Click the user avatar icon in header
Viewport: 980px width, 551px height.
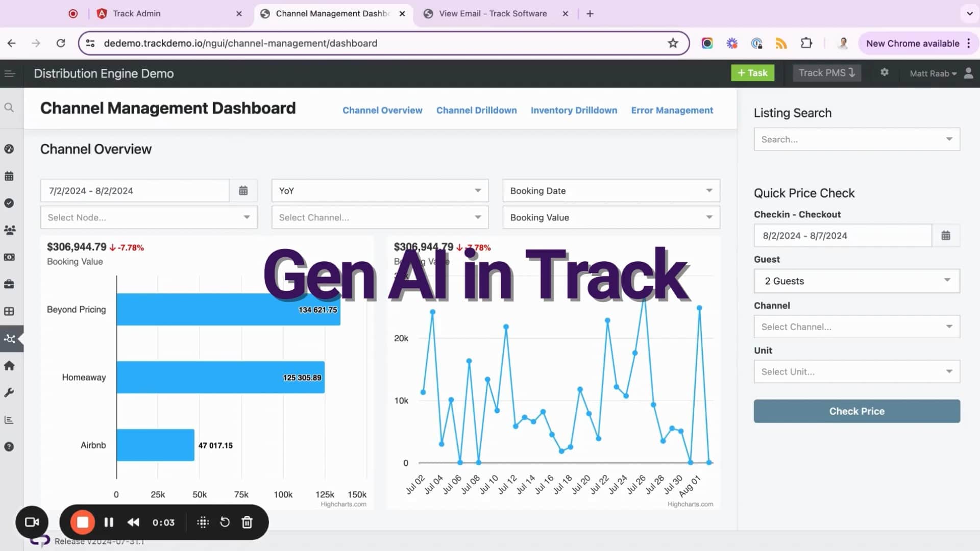pos(968,73)
